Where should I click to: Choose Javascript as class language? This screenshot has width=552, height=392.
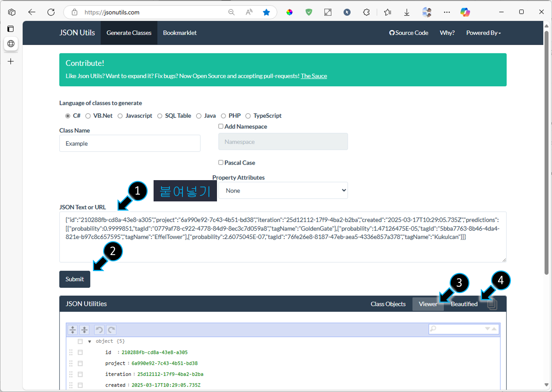tap(120, 116)
